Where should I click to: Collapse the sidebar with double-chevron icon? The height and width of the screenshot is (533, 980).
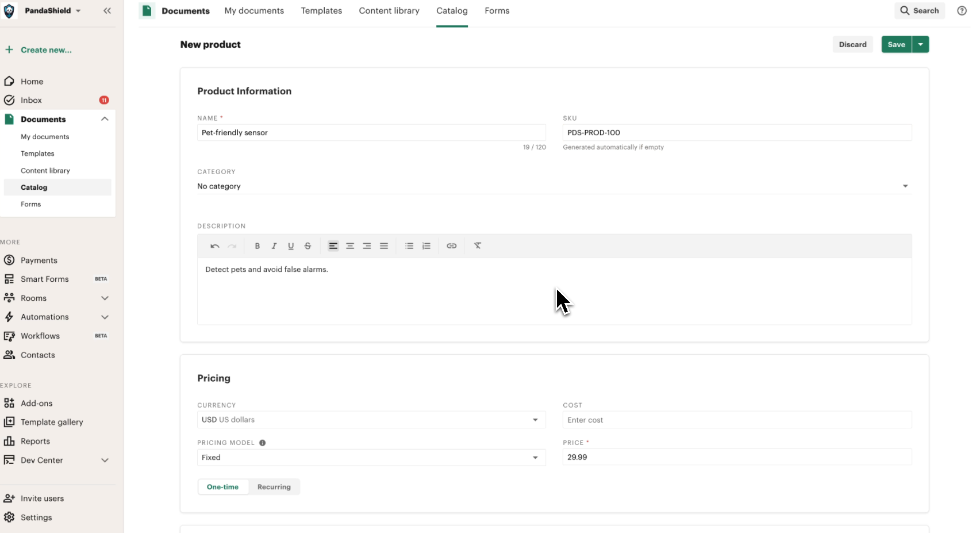(x=107, y=11)
